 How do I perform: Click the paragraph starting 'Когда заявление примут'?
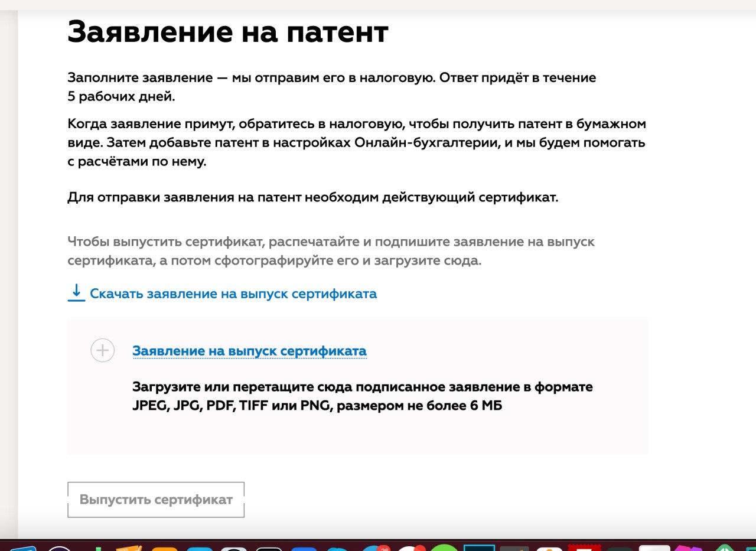pos(357,143)
